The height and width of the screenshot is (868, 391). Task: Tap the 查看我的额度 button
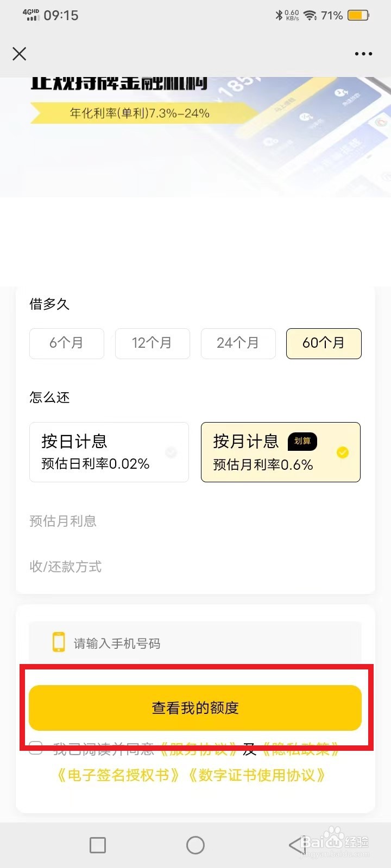[x=195, y=708]
